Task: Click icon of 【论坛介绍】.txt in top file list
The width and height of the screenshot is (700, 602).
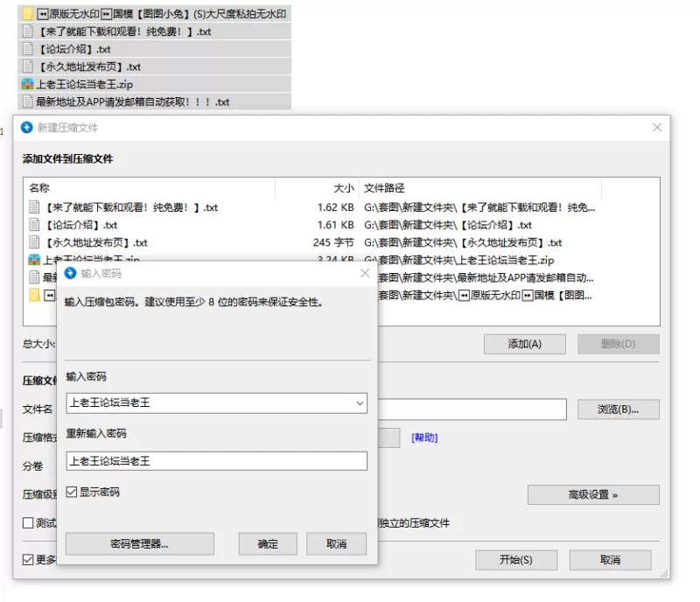Action: coord(28,49)
